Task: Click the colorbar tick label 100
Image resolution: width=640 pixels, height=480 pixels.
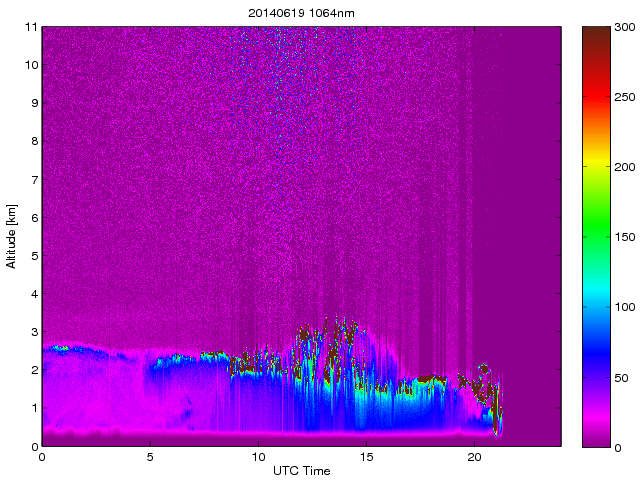Action: click(624, 307)
